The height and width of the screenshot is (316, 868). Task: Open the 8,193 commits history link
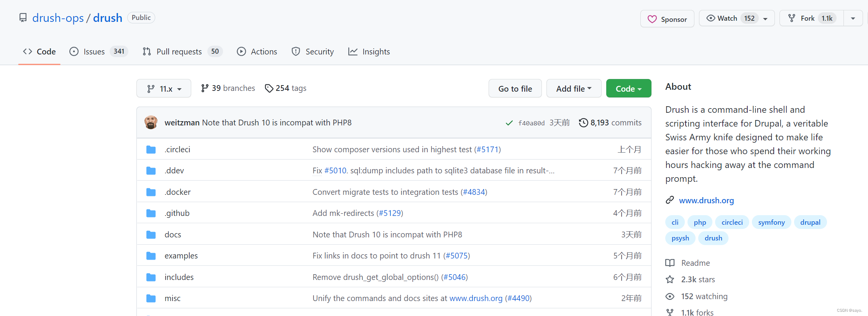[x=610, y=123]
